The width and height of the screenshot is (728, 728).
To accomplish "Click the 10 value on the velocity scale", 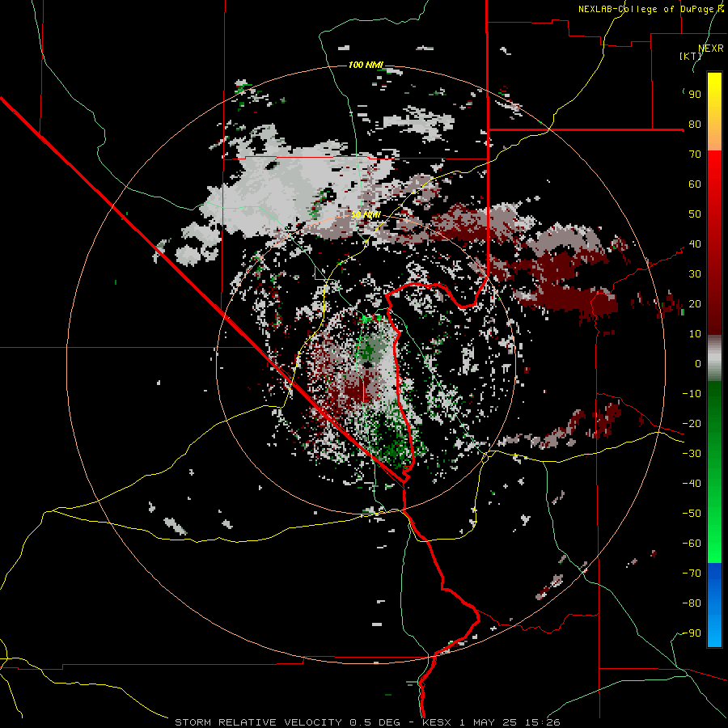I will coord(695,334).
